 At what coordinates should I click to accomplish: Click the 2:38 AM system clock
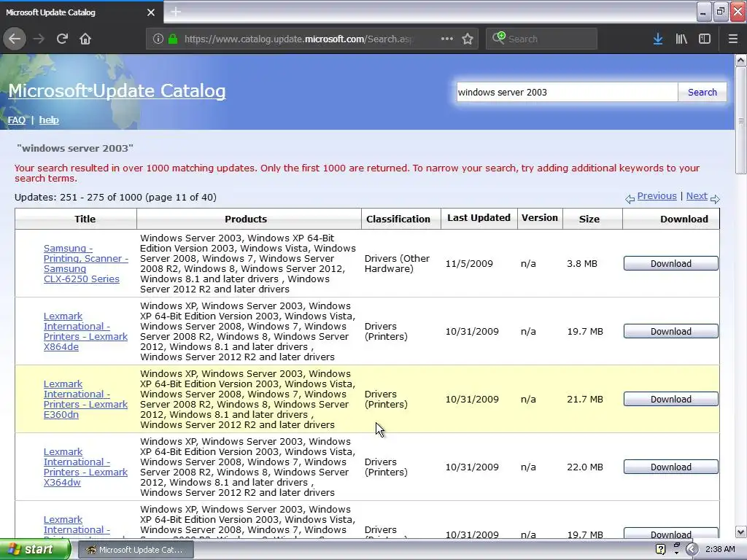coord(720,550)
